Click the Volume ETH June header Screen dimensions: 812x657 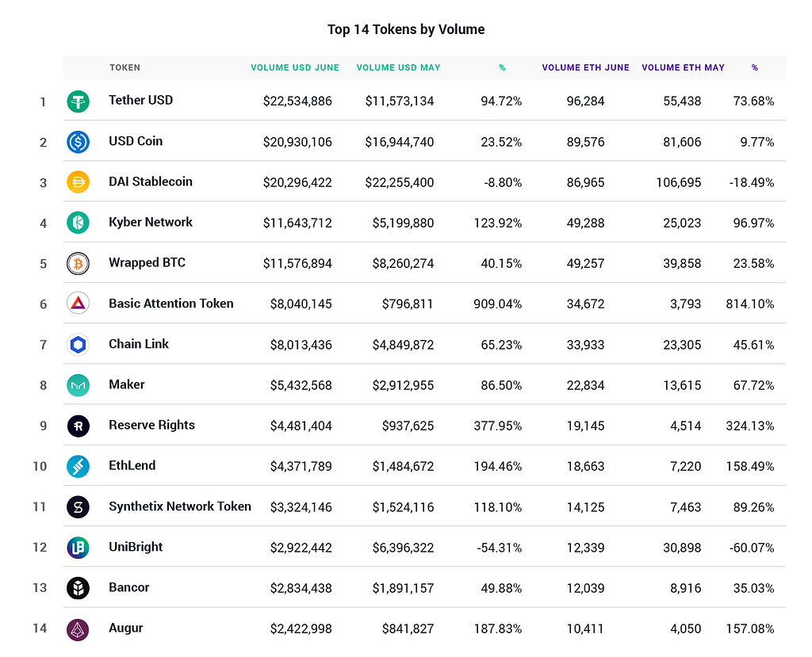tap(585, 68)
